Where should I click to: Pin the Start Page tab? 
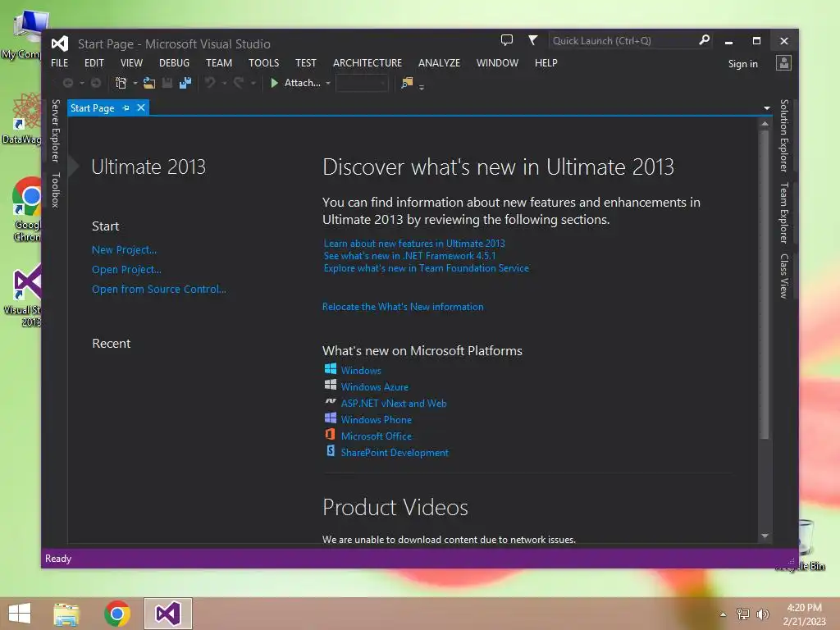point(126,108)
